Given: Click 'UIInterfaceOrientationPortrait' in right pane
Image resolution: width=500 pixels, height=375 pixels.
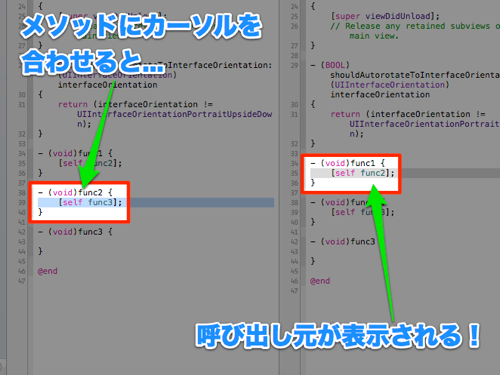Looking at the screenshot, I should pos(424,124).
